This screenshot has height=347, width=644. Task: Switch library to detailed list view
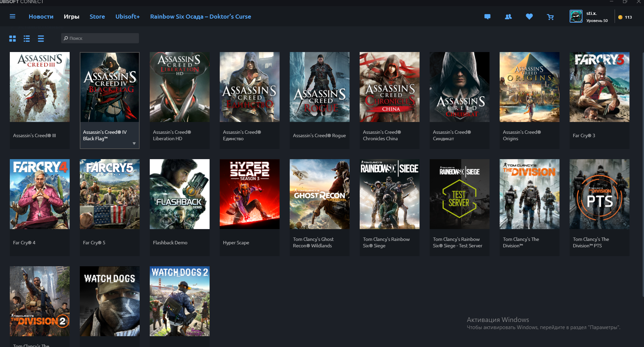tap(26, 39)
